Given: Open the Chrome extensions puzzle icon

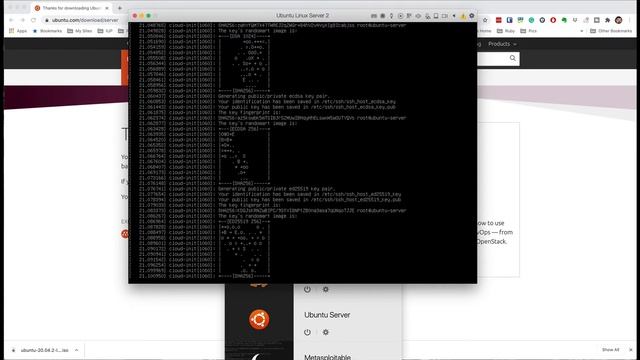Looking at the screenshot, I should pyautogui.click(x=607, y=20).
